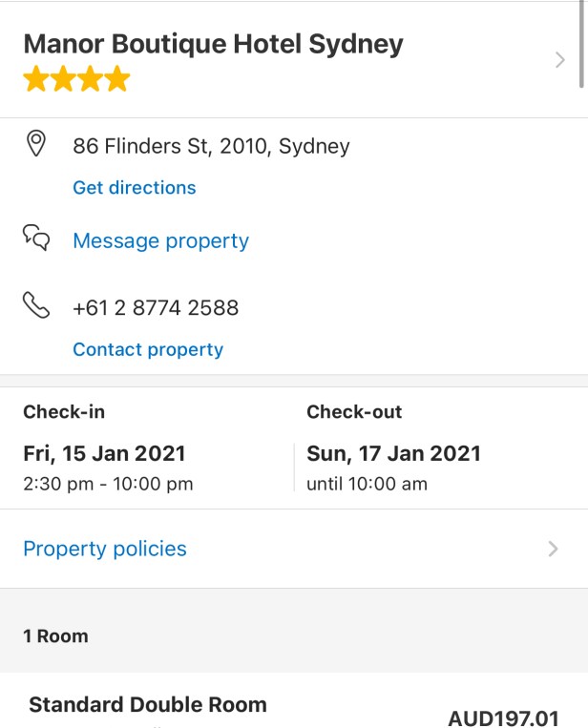Click the 1 Room section header
Image resolution: width=588 pixels, height=728 pixels.
pos(55,636)
